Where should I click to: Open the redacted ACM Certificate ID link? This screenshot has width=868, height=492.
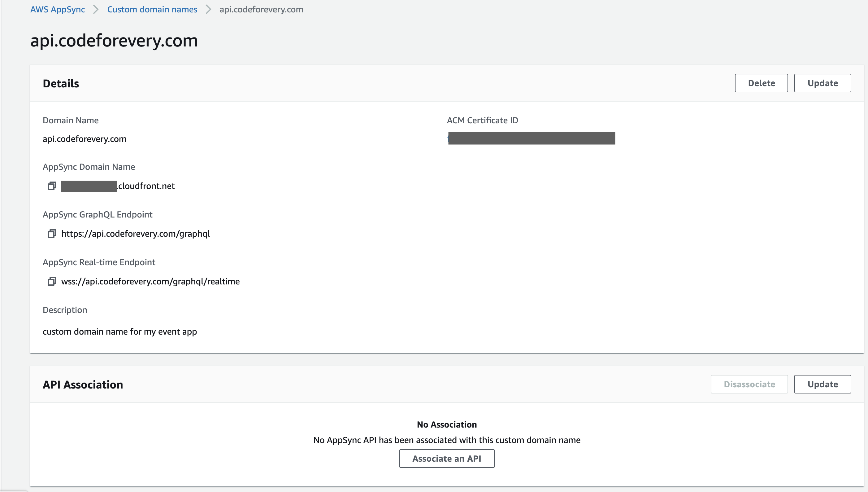531,138
